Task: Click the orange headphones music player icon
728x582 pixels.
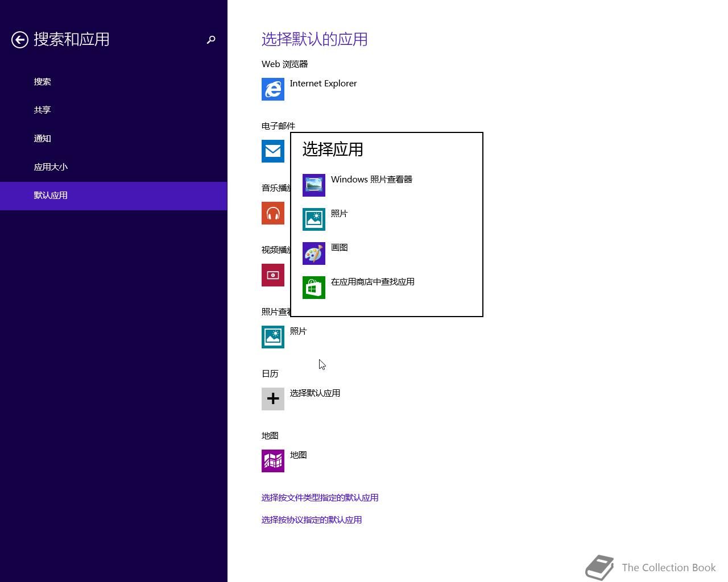Action: coord(273,213)
